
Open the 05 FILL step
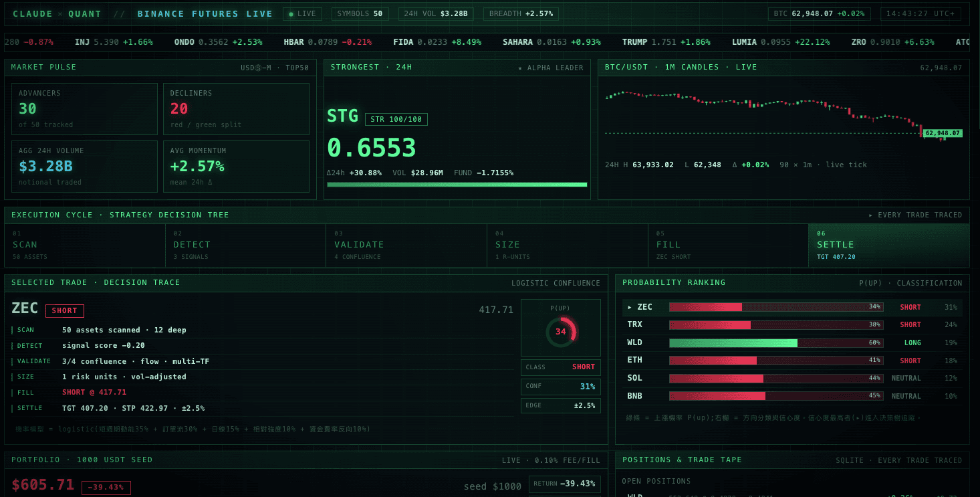pyautogui.click(x=729, y=245)
